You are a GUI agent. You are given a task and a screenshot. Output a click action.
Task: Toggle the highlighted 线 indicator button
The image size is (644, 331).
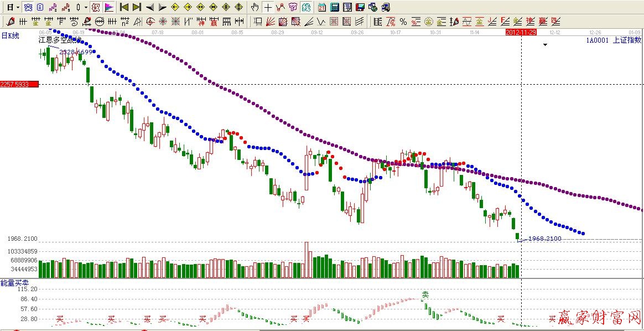pyautogui.click(x=96, y=7)
